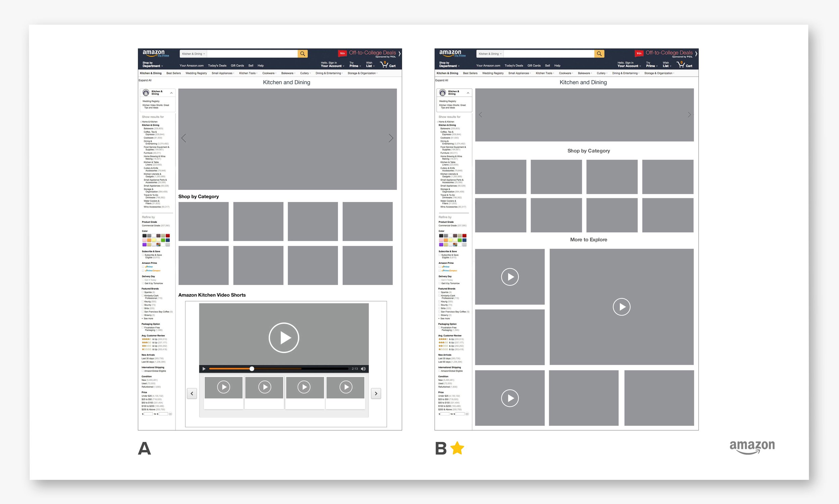The image size is (839, 504).
Task: Select the red color swatch in Color filter
Action: coord(167,235)
